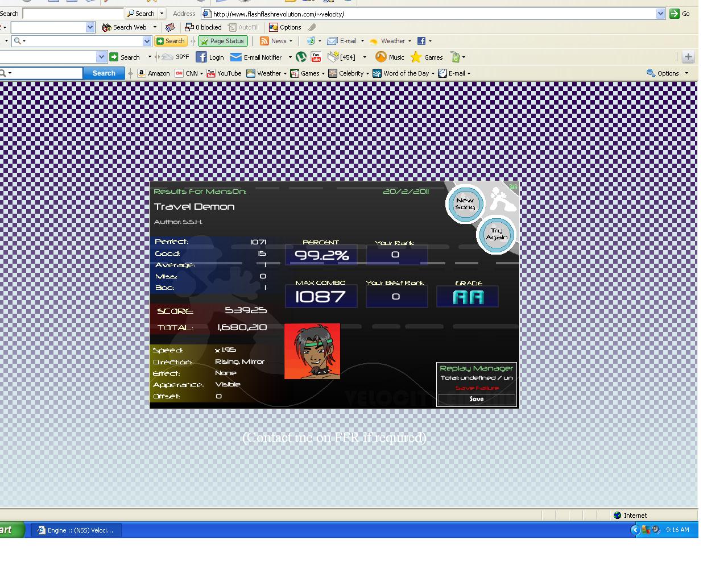Expand the address bar history dropdown

660,14
